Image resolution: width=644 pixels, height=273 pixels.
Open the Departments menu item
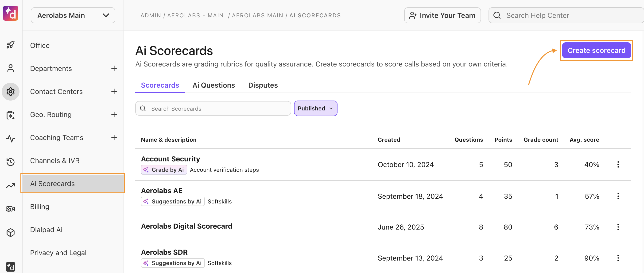[x=51, y=69]
